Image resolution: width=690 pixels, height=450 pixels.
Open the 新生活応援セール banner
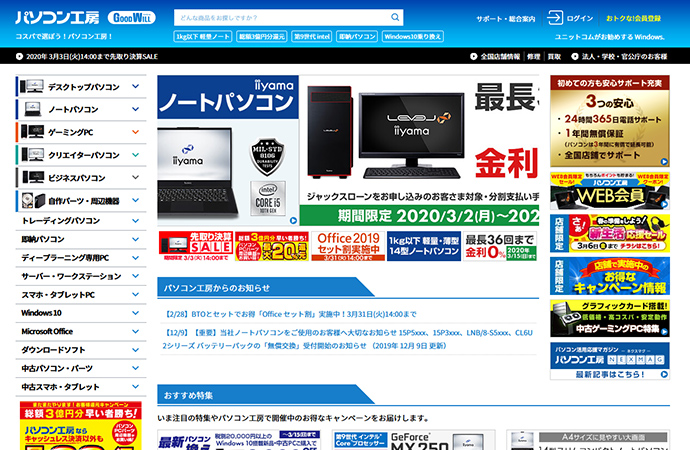pyautogui.click(x=610, y=234)
